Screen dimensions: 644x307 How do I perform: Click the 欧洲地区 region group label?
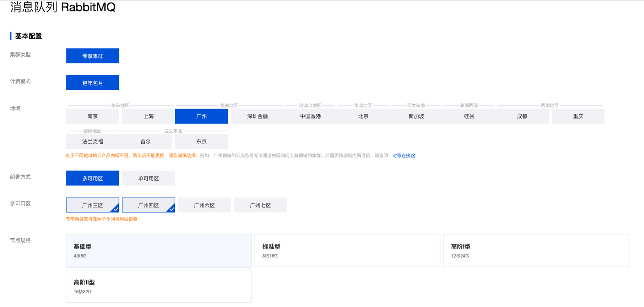(92, 131)
